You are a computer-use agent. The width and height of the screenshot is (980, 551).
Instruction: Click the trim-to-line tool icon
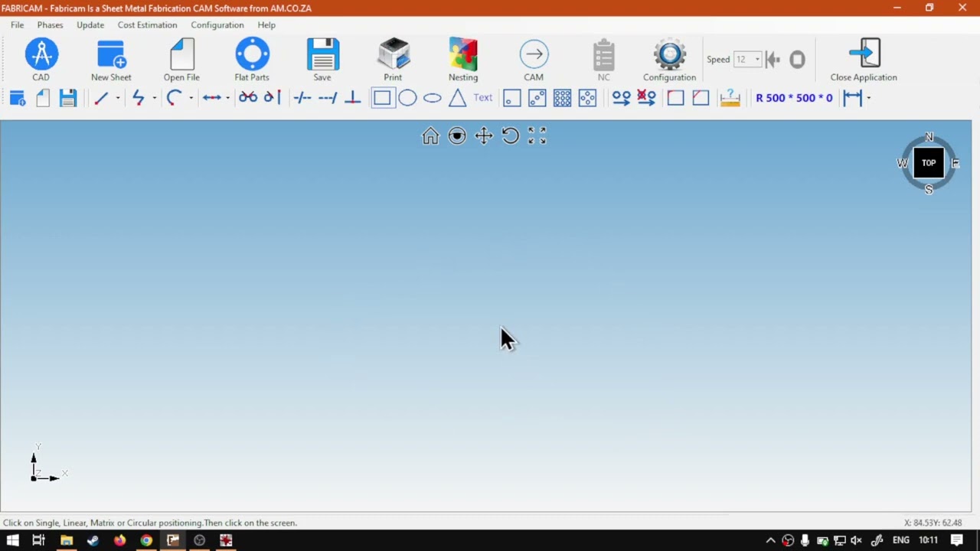[x=273, y=98]
